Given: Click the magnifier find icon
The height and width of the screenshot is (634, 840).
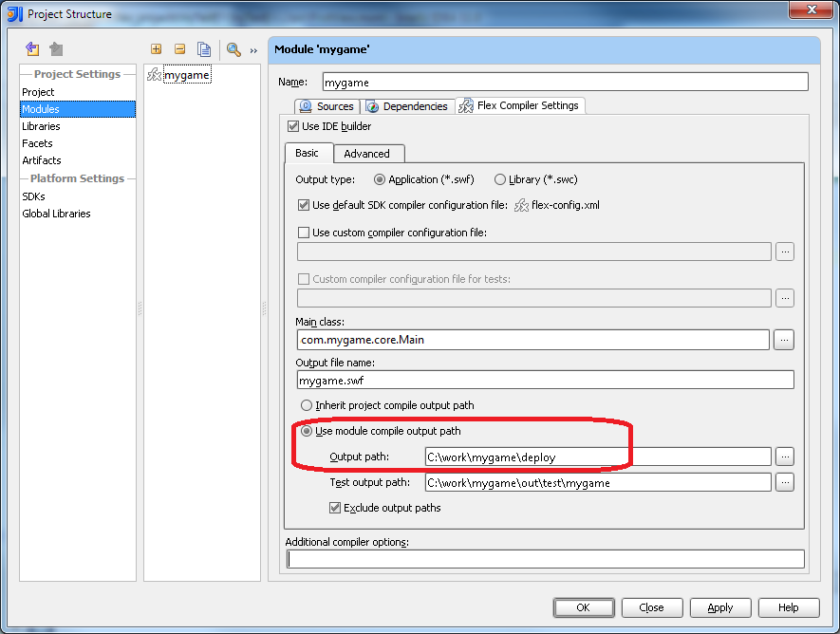Looking at the screenshot, I should click(x=233, y=49).
